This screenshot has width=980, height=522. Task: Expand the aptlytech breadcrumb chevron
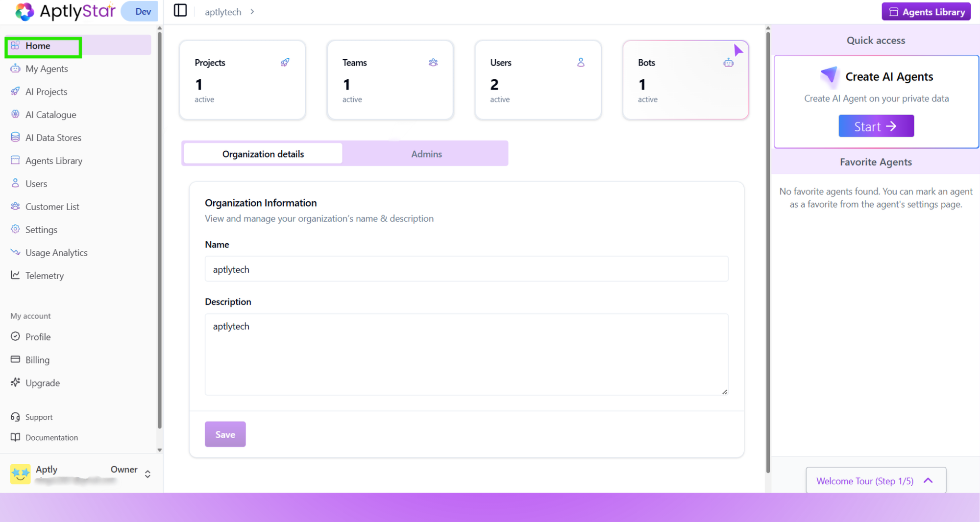tap(252, 11)
